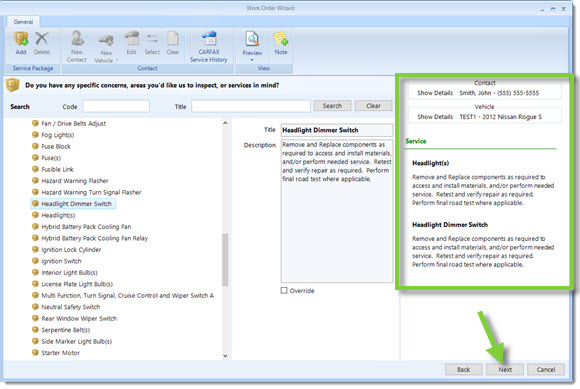Click the icon beside Rear Window Wiper Switch
Viewport: 580px width, 389px height.
tap(36, 318)
